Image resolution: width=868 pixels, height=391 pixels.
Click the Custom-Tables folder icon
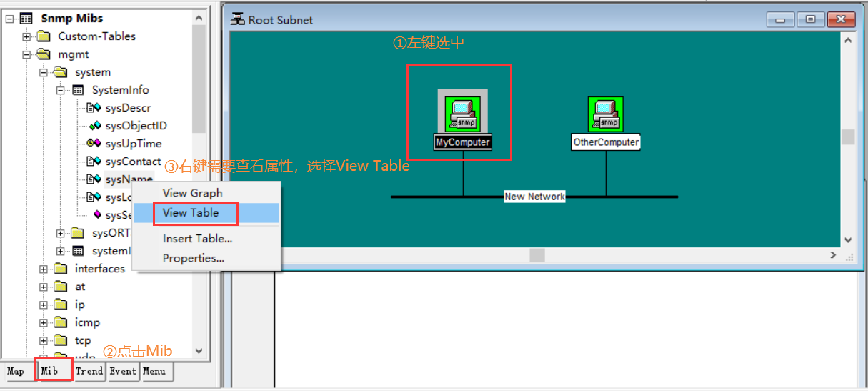click(44, 36)
